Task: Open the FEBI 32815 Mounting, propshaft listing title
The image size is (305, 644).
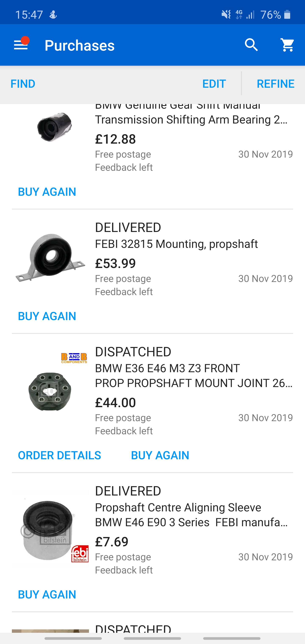Action: 176,244
